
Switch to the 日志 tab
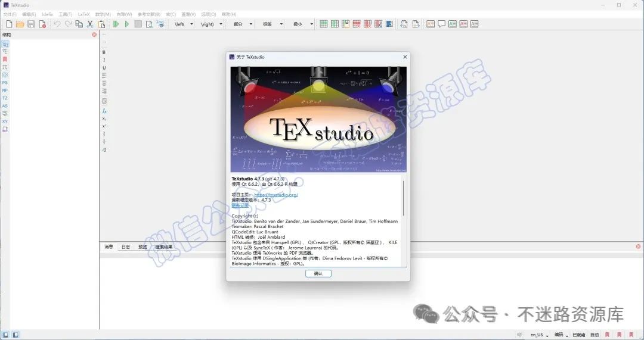point(126,247)
